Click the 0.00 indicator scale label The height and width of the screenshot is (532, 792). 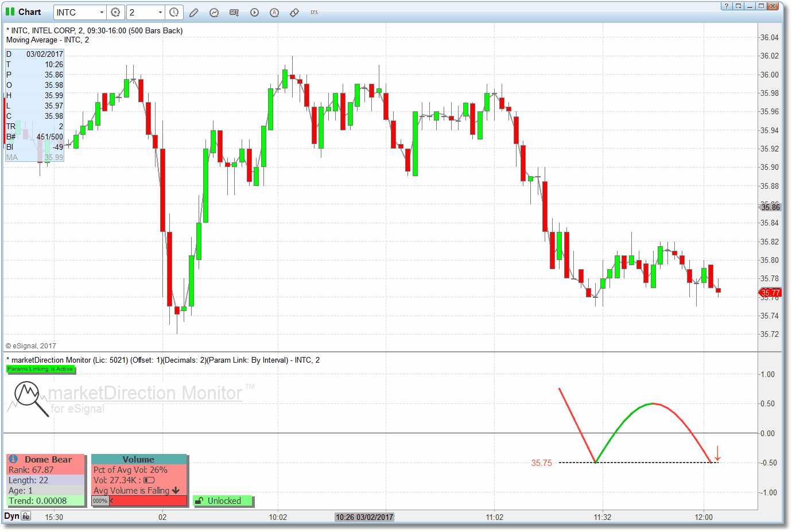click(767, 433)
